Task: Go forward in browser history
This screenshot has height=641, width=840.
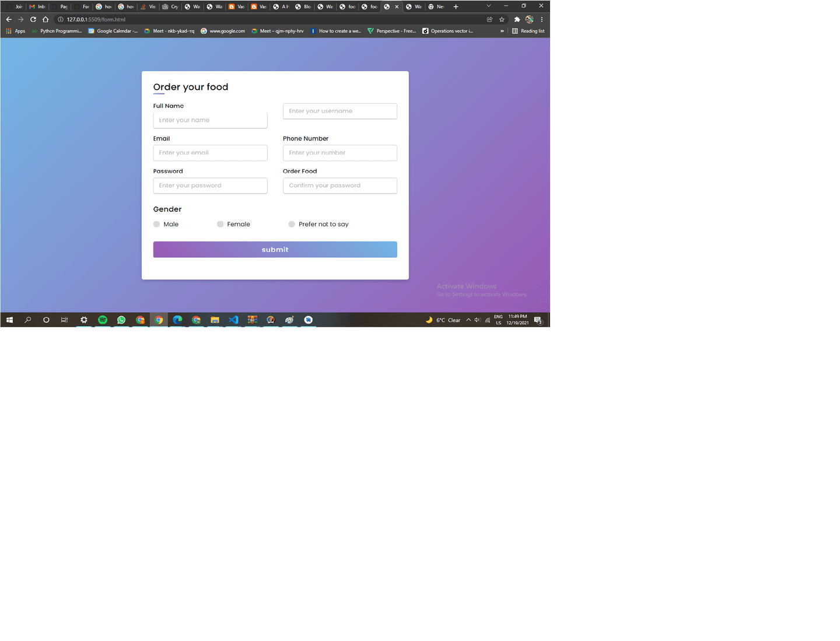Action: (x=21, y=19)
